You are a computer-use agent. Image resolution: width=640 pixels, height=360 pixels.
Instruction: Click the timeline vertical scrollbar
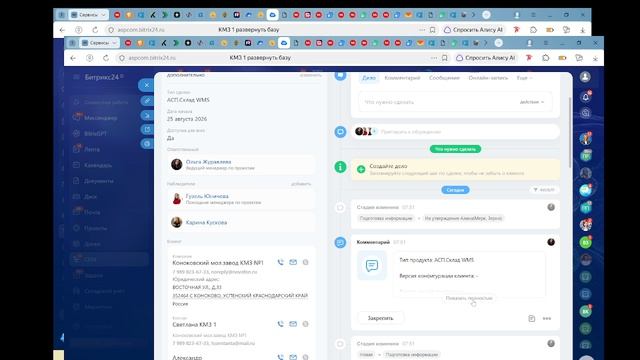[570, 132]
